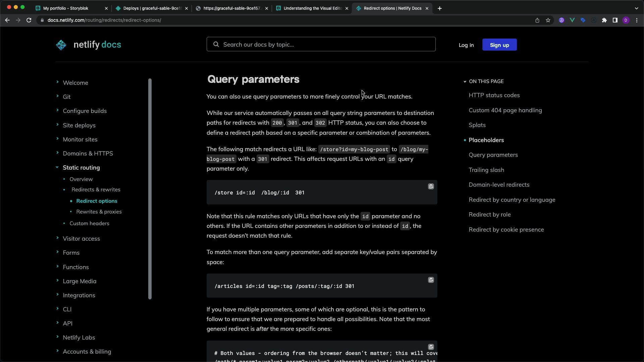The height and width of the screenshot is (362, 644).
Task: Expand the Large Media chevron
Action: click(57, 281)
